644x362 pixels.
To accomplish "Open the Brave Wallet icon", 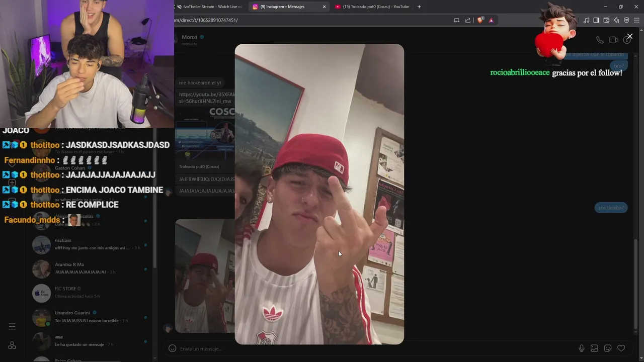I will [606, 20].
